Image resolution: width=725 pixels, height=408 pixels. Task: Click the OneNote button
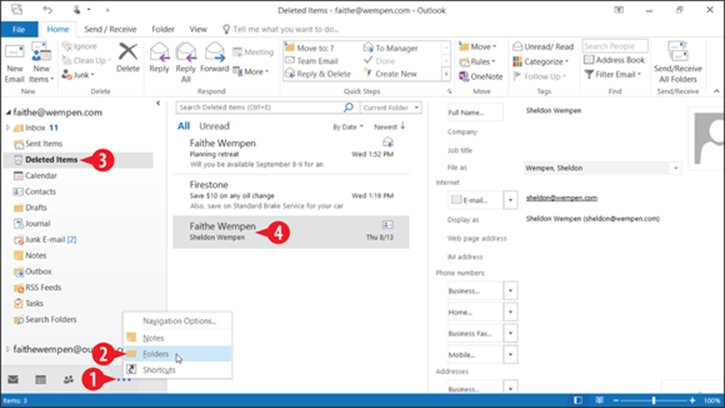click(481, 77)
